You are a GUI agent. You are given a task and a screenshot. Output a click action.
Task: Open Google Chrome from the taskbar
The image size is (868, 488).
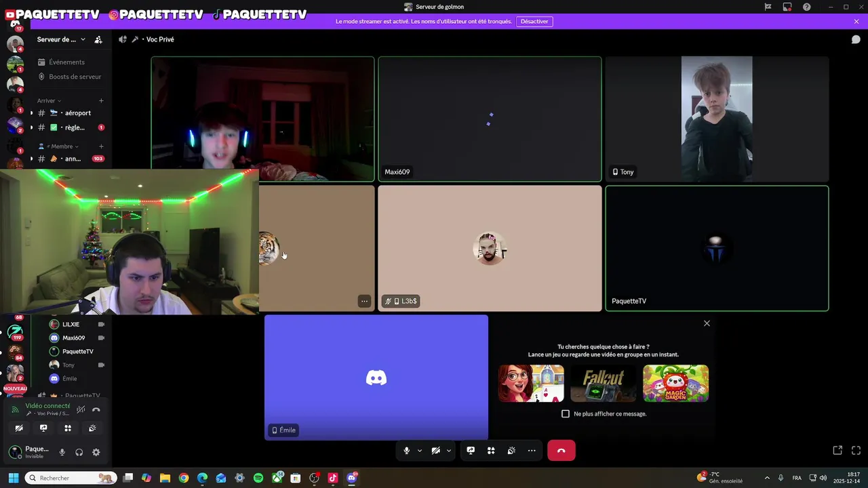coord(184,478)
